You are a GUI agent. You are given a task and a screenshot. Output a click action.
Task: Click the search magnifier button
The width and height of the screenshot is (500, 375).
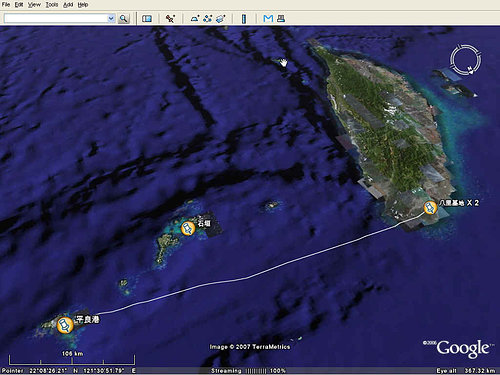point(123,19)
